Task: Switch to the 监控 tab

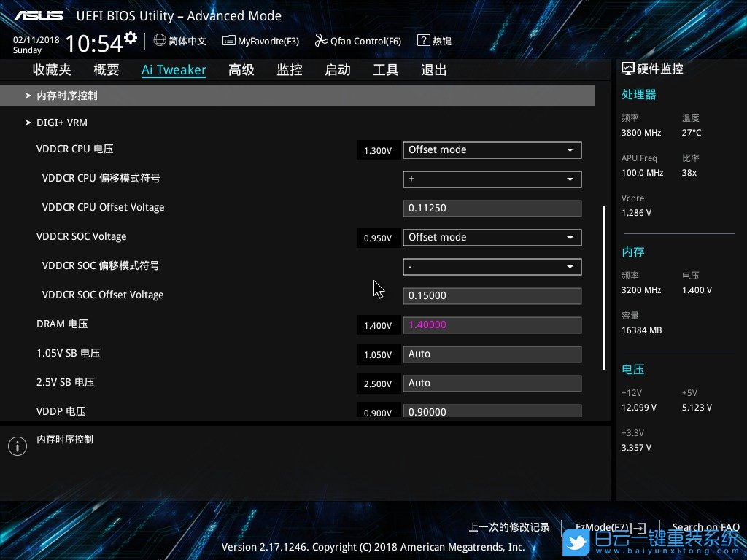Action: click(x=290, y=69)
